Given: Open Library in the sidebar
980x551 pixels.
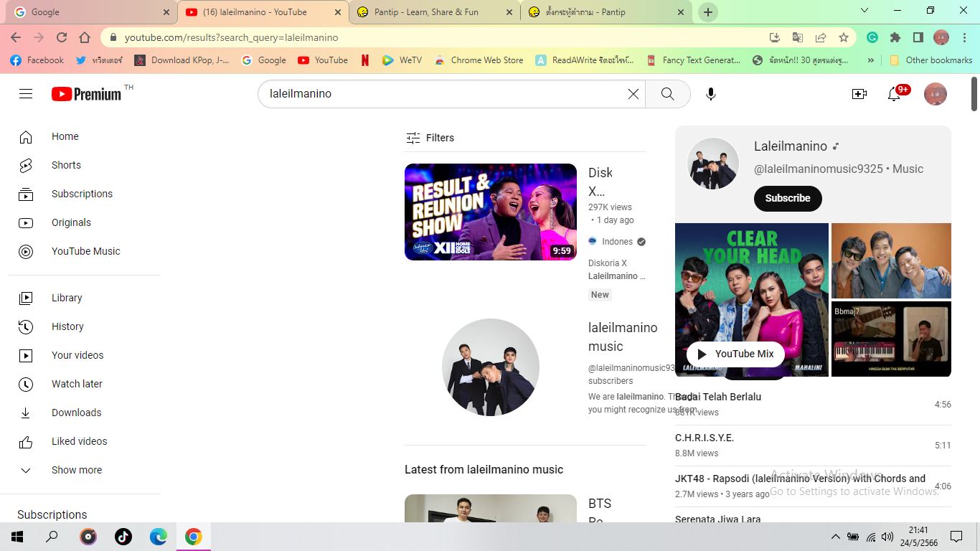Looking at the screenshot, I should point(85,298).
